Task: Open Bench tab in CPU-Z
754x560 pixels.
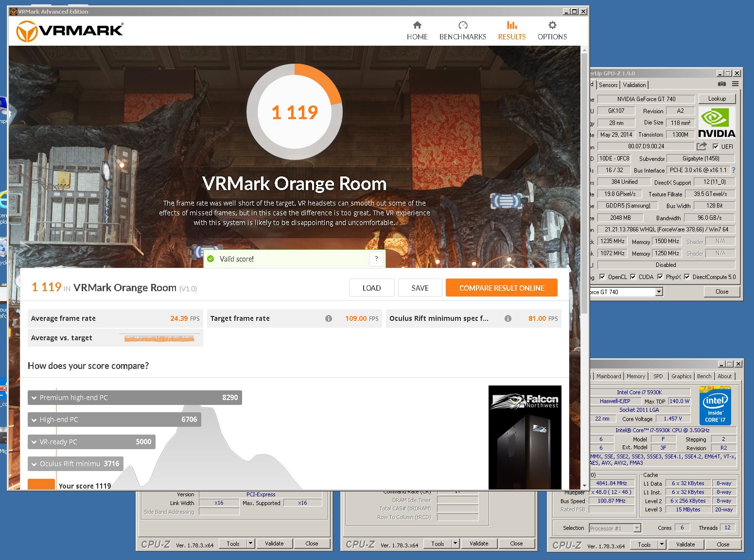Action: click(x=704, y=376)
